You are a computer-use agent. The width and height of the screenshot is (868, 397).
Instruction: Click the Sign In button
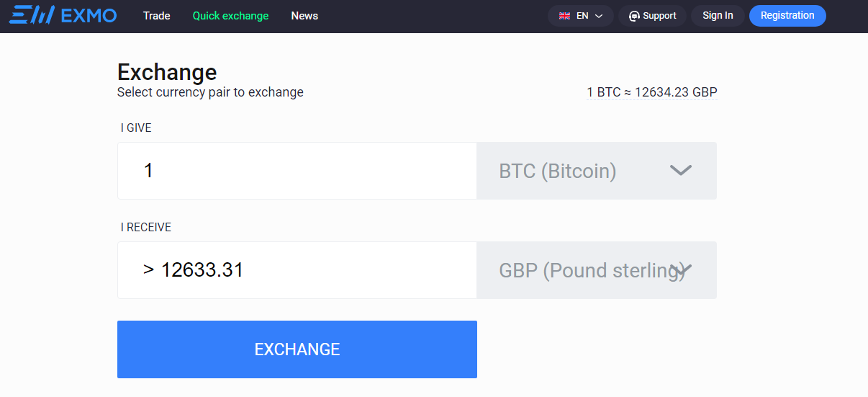click(718, 16)
